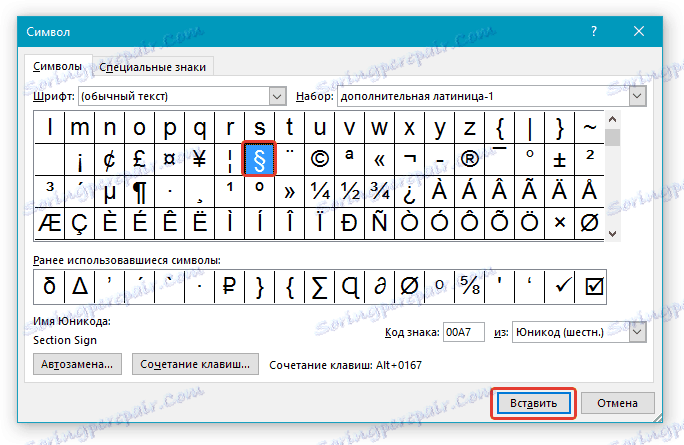
Task: Select the left brace { in grid
Action: pos(499,127)
